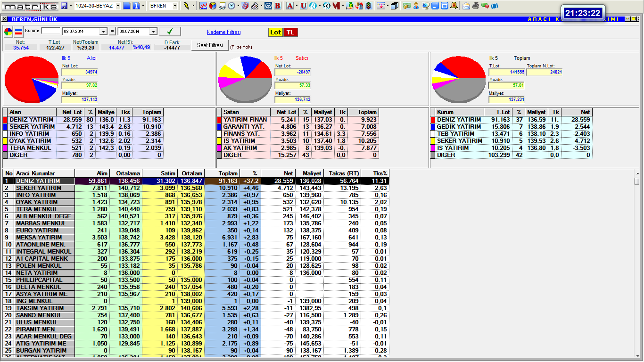Switch to TL display mode
This screenshot has width=644, height=362.
(x=291, y=32)
